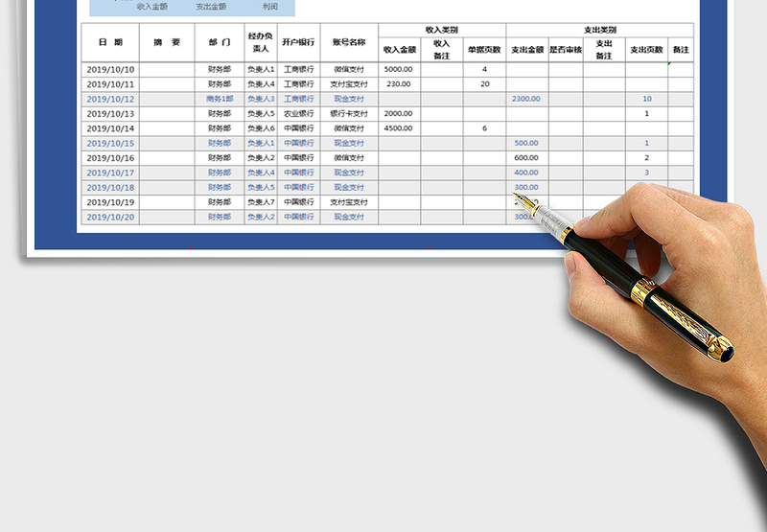Select the income amount 5000.00 cell
Screen dimensions: 767x532
[399, 70]
